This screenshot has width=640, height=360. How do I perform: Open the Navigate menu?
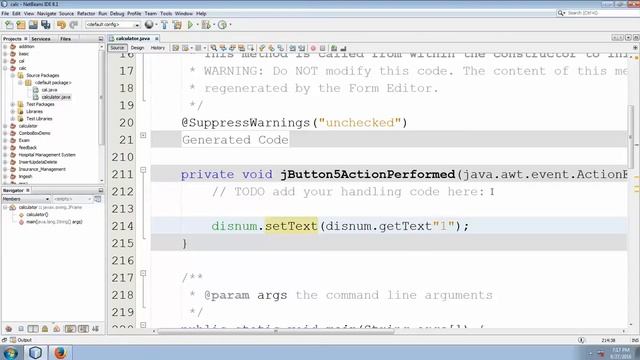[47, 13]
